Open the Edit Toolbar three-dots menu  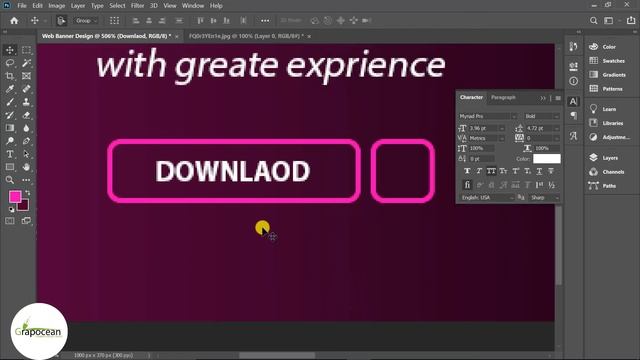(x=26, y=180)
